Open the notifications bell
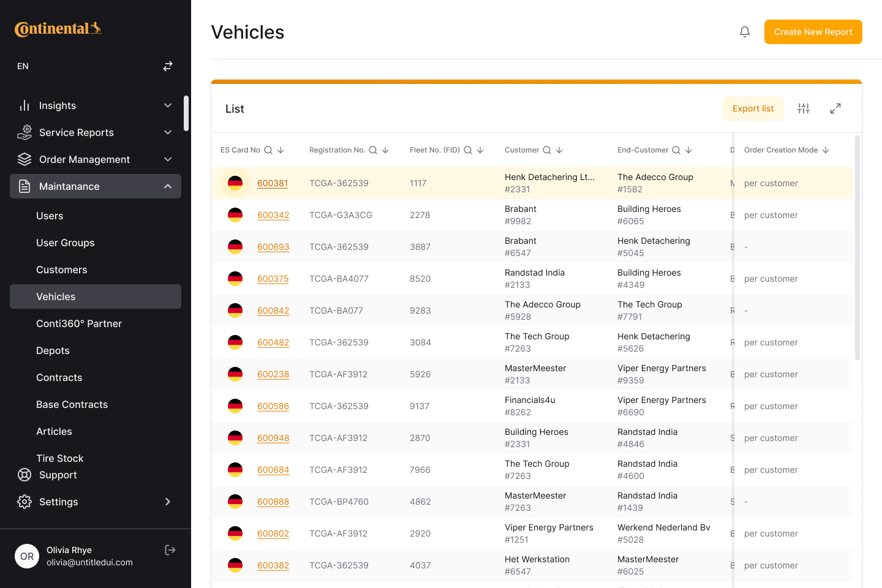 (x=745, y=32)
